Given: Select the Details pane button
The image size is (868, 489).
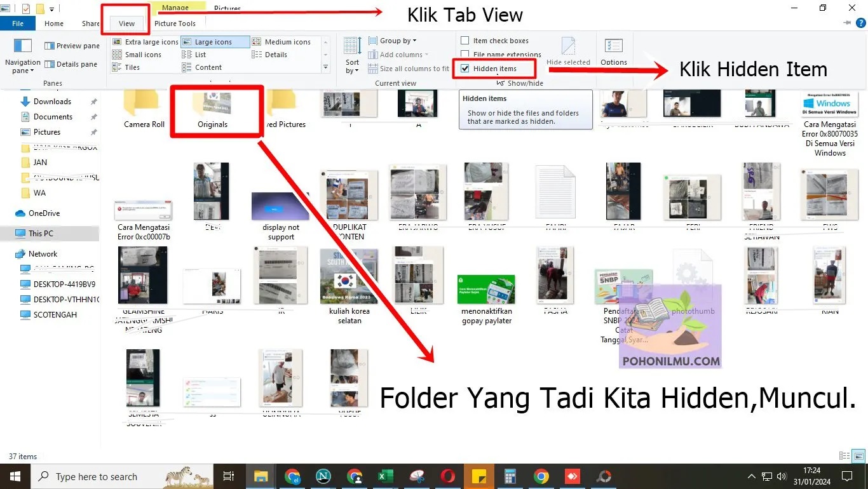Looking at the screenshot, I should [71, 64].
